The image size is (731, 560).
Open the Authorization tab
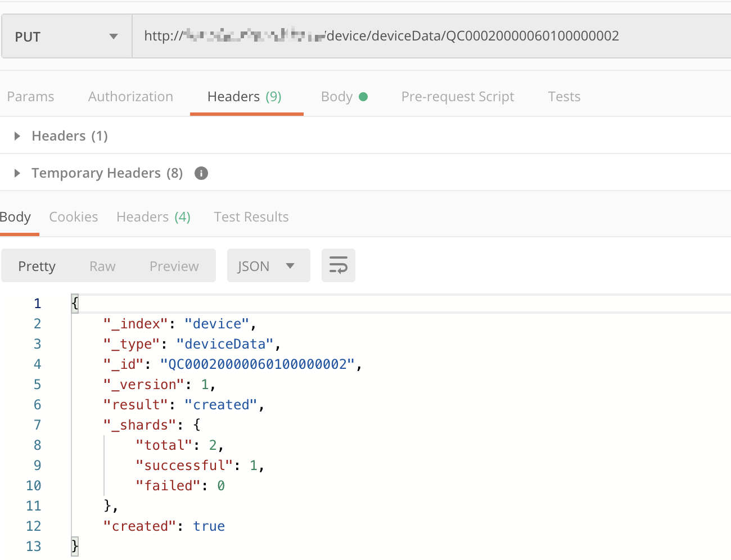coord(130,97)
